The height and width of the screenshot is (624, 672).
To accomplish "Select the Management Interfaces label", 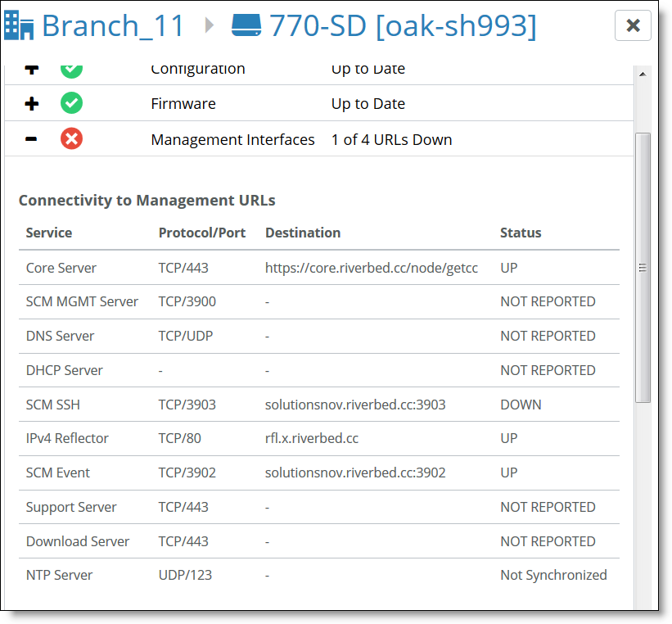I will pos(232,140).
